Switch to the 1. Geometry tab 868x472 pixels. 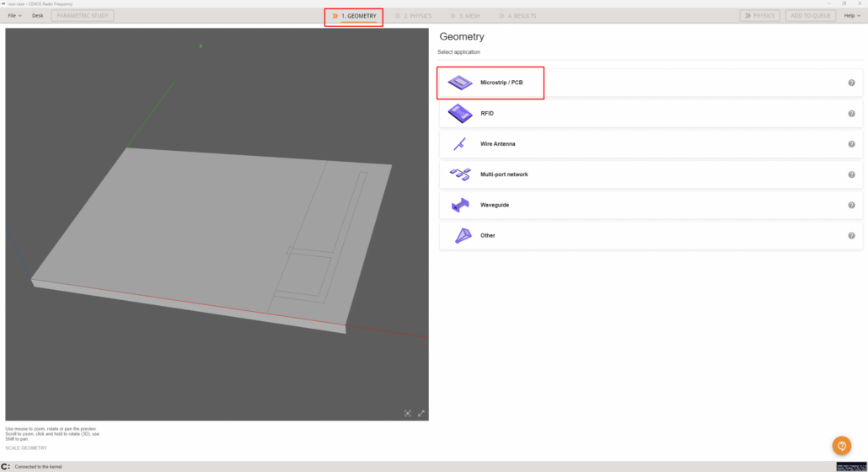pos(354,16)
